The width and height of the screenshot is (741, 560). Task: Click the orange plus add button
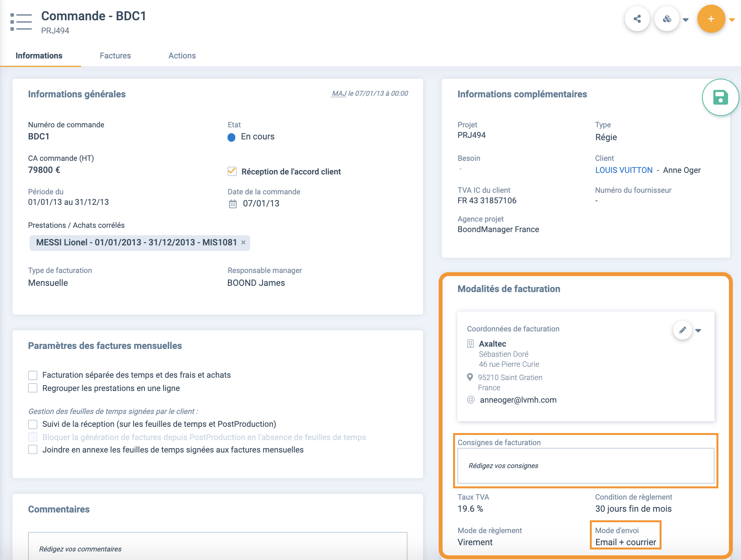click(711, 19)
